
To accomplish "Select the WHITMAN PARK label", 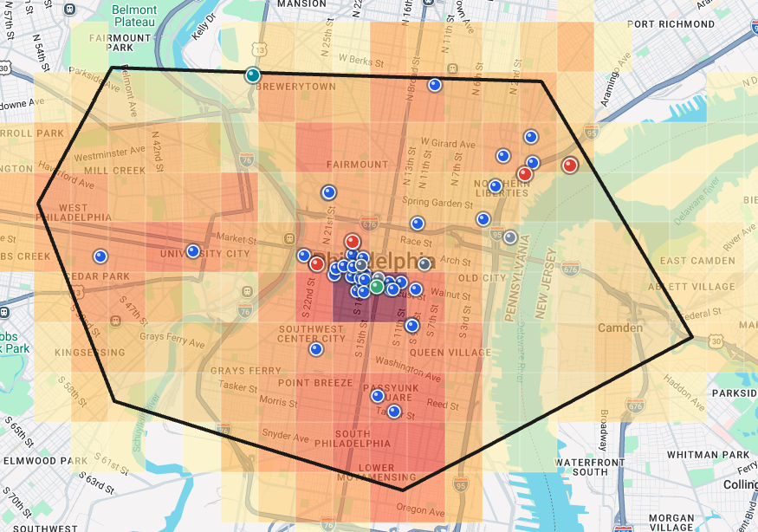I will coord(709,455).
